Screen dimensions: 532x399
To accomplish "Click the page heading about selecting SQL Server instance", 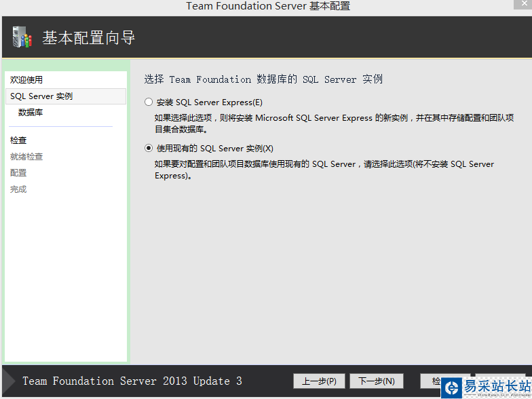I will point(263,79).
